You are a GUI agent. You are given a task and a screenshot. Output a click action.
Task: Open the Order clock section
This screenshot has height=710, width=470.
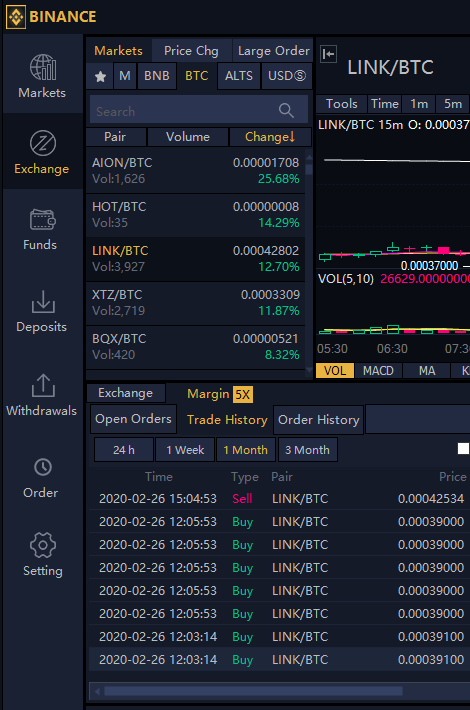click(x=42, y=478)
